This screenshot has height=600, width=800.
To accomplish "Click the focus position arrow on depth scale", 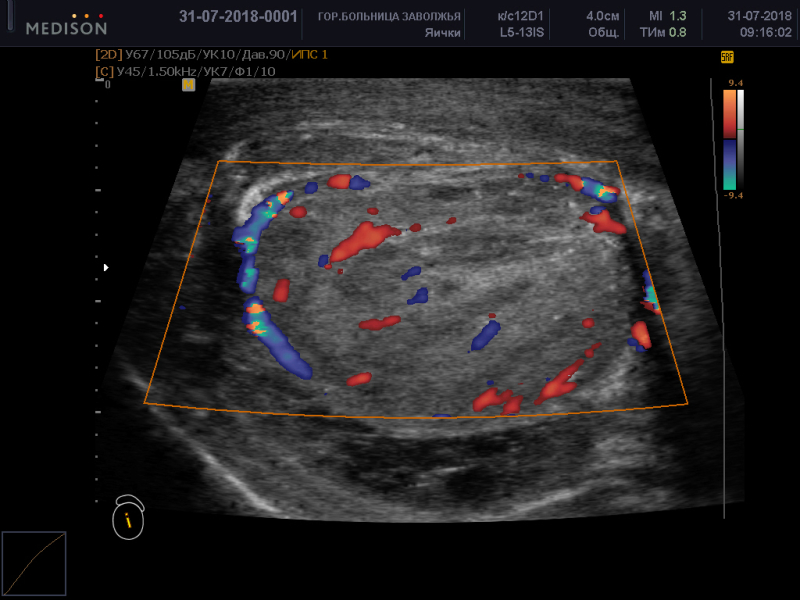I will coord(106,267).
